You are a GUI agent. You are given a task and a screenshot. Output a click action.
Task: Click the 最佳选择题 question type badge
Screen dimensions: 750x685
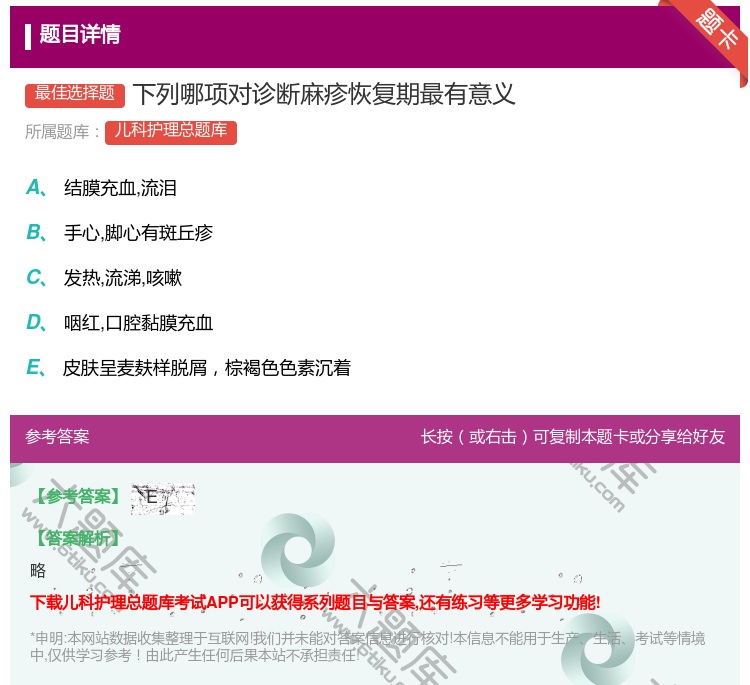(x=75, y=95)
